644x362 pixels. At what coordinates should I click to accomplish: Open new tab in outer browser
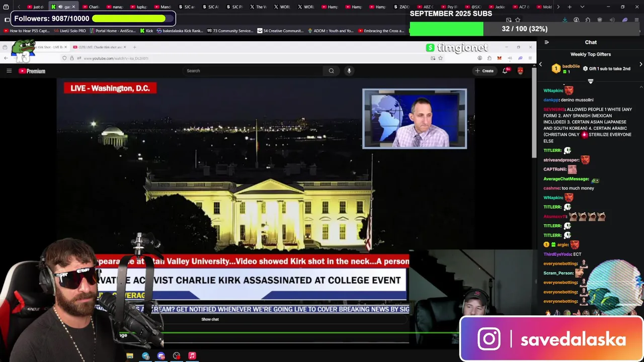pos(570,7)
